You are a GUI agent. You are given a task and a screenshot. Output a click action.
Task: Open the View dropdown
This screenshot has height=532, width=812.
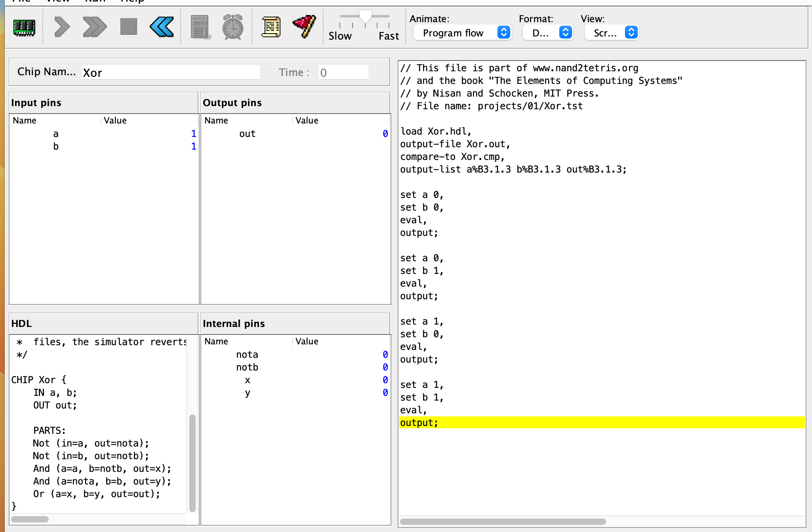coord(612,33)
